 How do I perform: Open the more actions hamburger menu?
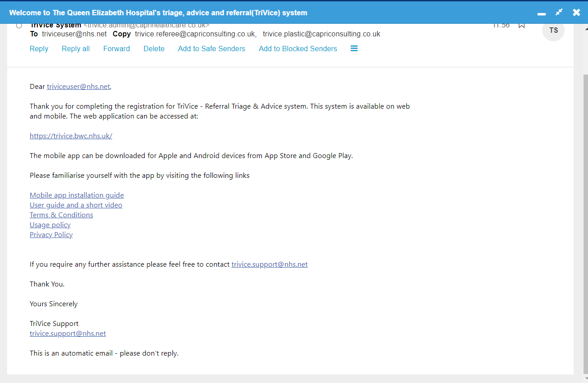(x=354, y=48)
